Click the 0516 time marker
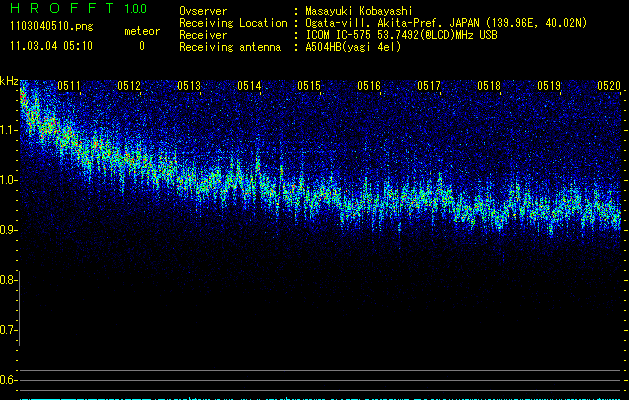629x400 pixels. point(369,86)
